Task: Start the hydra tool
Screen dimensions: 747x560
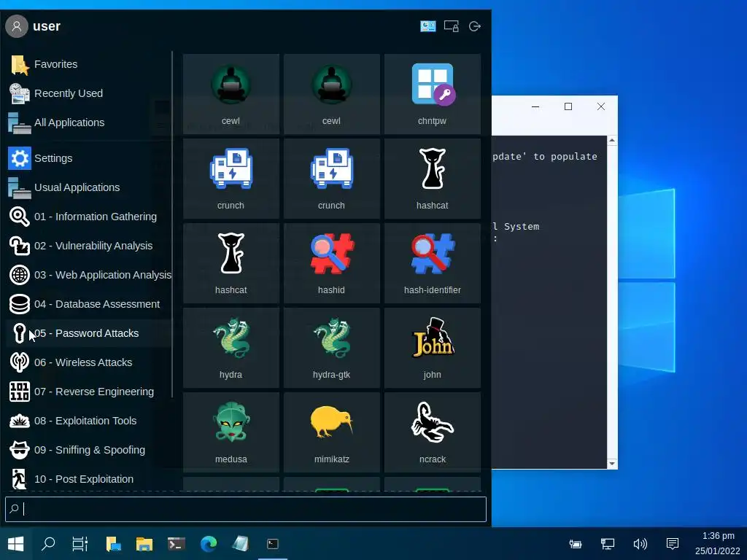Action: (x=231, y=348)
